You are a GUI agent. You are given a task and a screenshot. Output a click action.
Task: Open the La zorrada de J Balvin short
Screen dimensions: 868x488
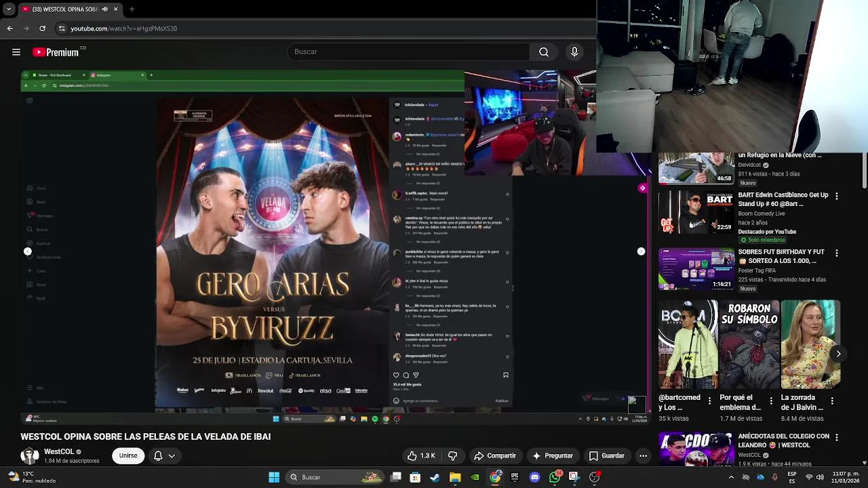(x=810, y=344)
